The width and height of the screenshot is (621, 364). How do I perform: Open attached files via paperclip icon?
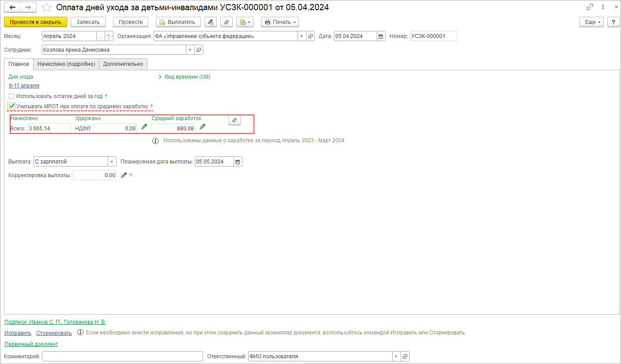coord(226,22)
